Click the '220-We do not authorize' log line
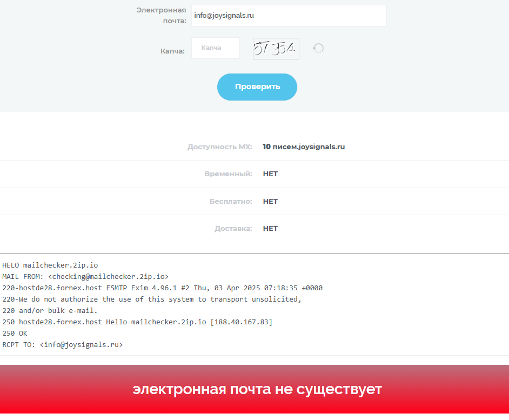The width and height of the screenshot is (509, 420). tap(152, 299)
